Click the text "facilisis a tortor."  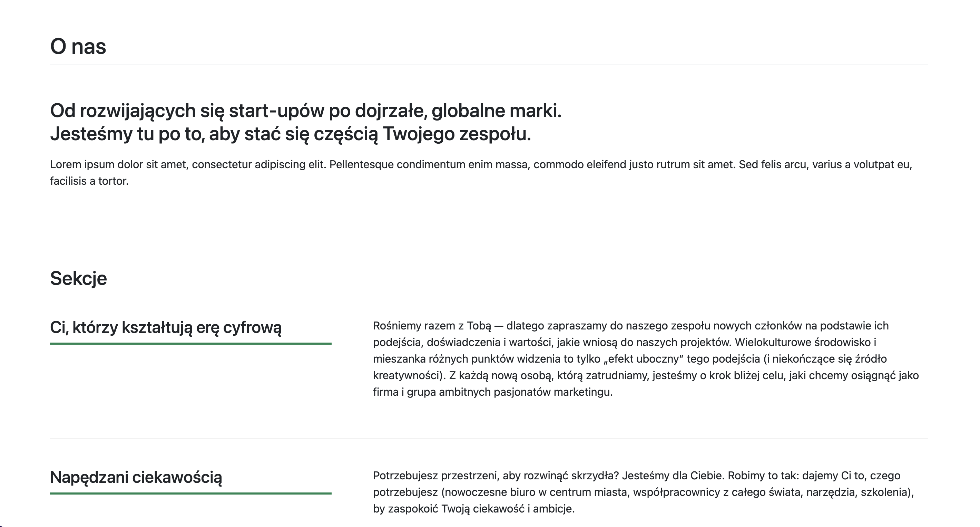pyautogui.click(x=89, y=181)
